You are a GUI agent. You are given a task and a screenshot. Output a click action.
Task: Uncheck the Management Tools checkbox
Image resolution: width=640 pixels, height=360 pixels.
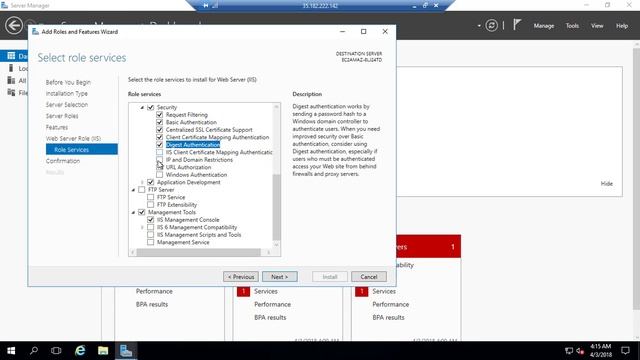pos(142,212)
